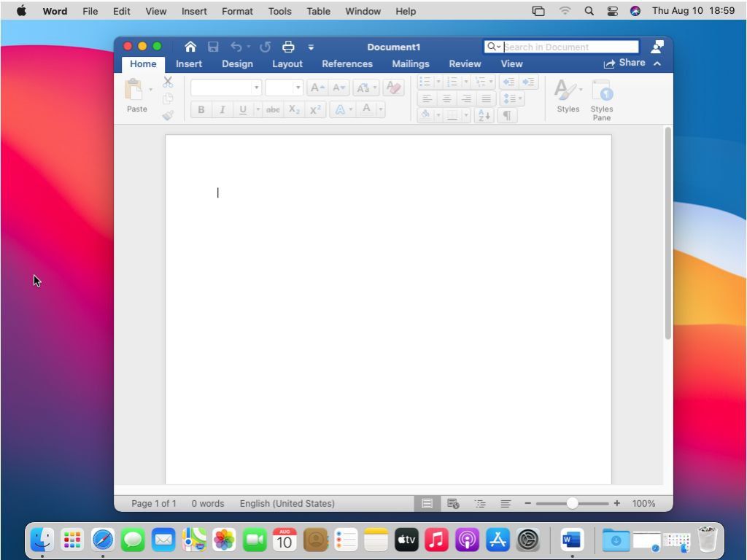This screenshot has width=747, height=560.
Task: Expand the Customize Quick Access Toolbar arrow
Action: tap(311, 47)
